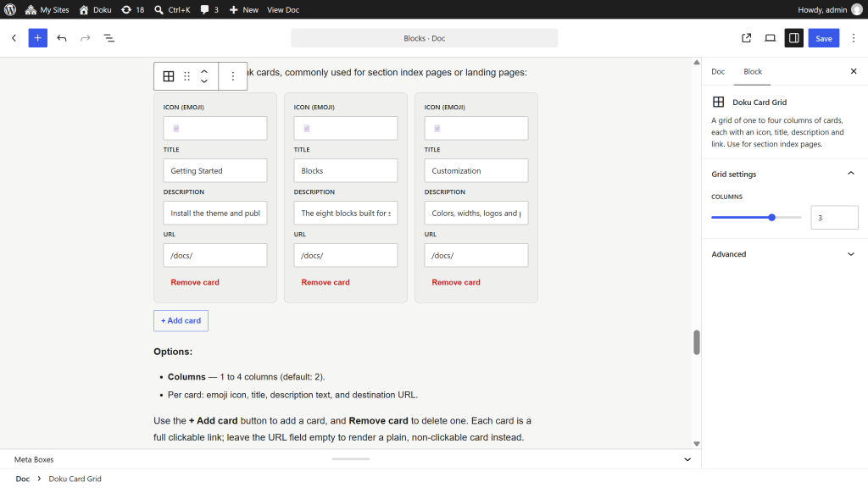The image size is (868, 488).
Task: Select the Card Grid block type icon
Action: (x=169, y=76)
